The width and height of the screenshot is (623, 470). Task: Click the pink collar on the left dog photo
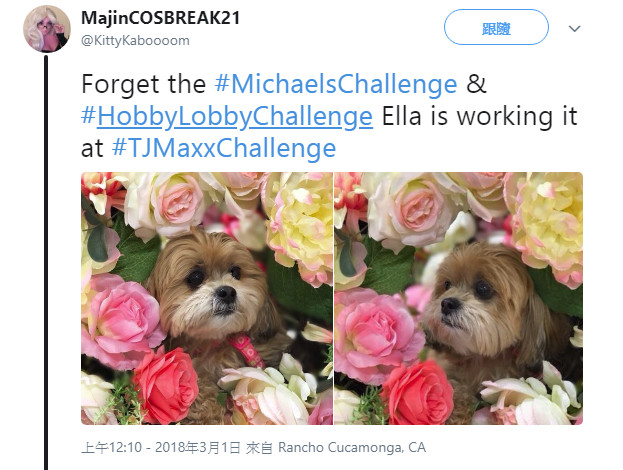[x=246, y=350]
